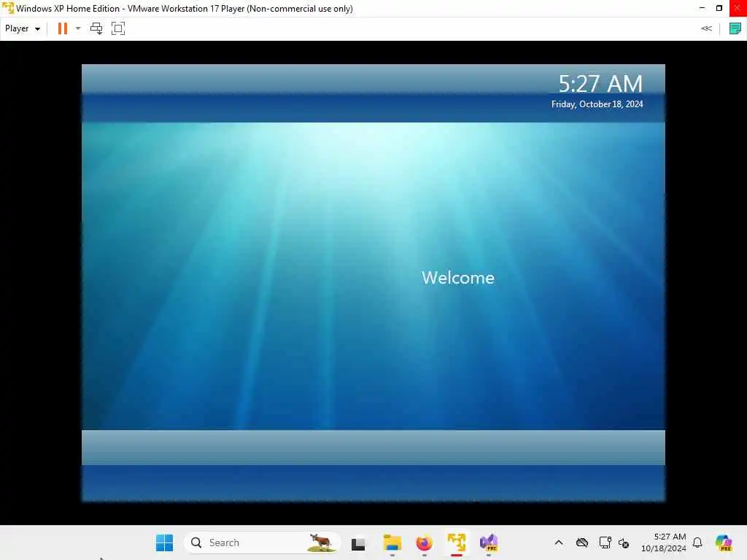Open the network tray icon
Viewport: 747px width, 560px height.
605,542
